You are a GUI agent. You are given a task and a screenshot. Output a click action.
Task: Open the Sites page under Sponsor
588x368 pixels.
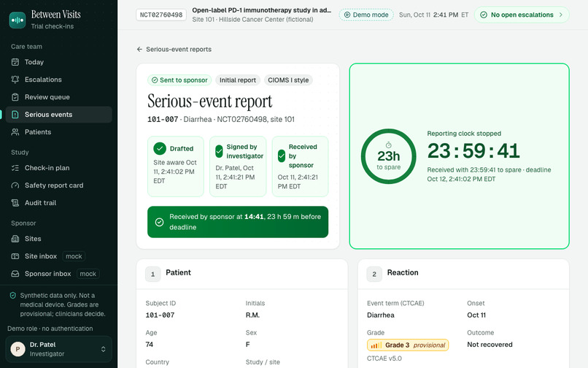[x=58, y=239]
